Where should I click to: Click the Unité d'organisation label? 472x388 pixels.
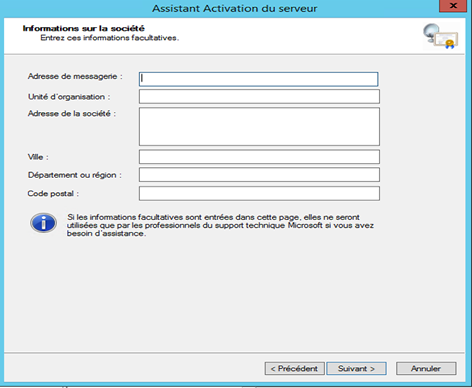coord(69,97)
